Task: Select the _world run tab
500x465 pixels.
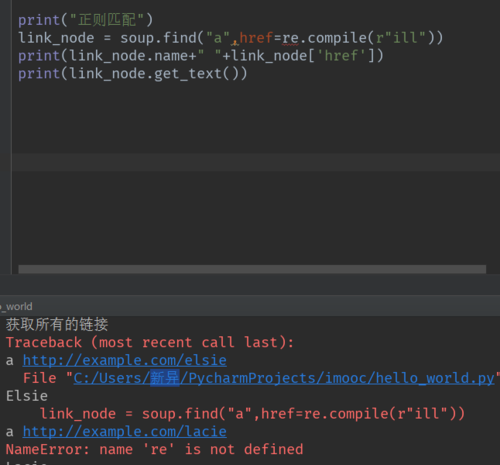Action: pos(17,306)
